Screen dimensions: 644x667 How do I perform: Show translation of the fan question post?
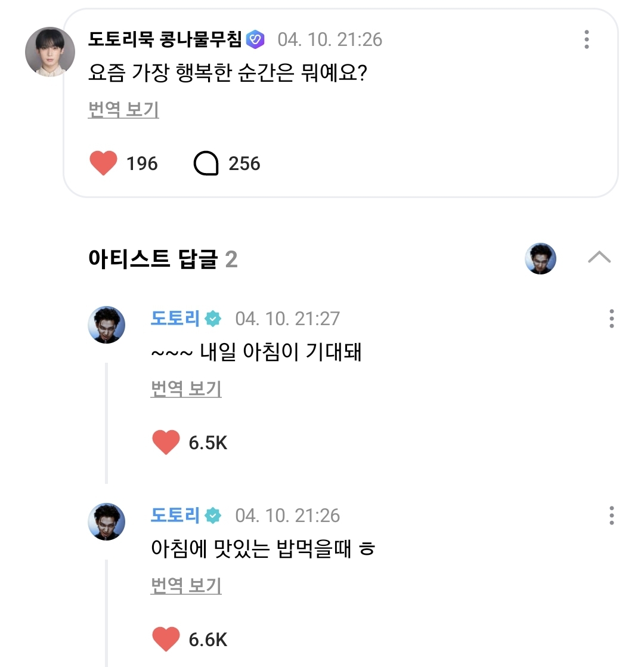point(123,110)
